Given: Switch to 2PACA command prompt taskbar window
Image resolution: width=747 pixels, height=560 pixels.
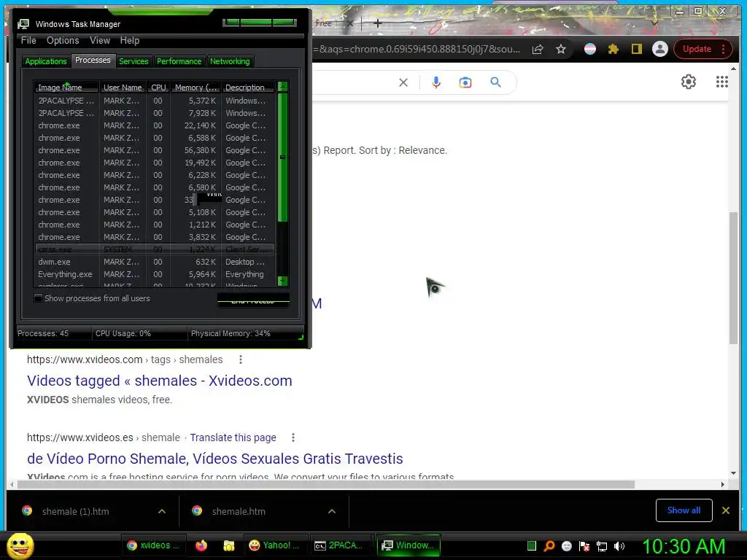Looking at the screenshot, I should tap(341, 545).
